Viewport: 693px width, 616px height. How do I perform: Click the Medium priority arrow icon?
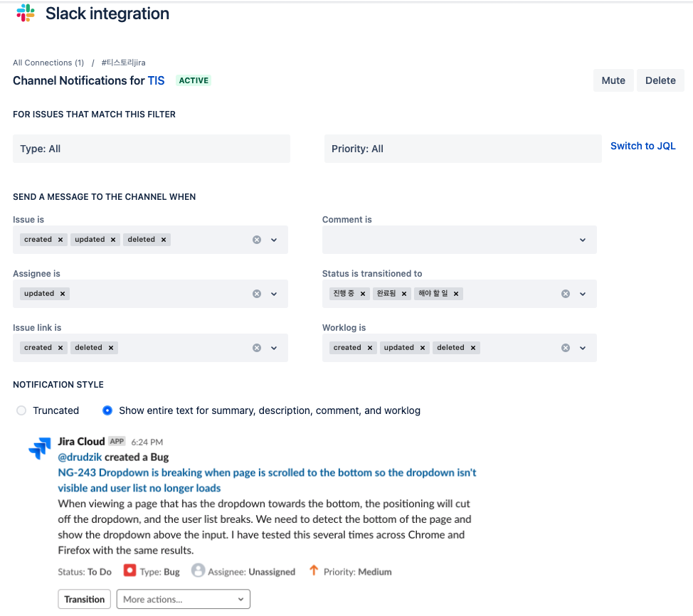pos(313,570)
